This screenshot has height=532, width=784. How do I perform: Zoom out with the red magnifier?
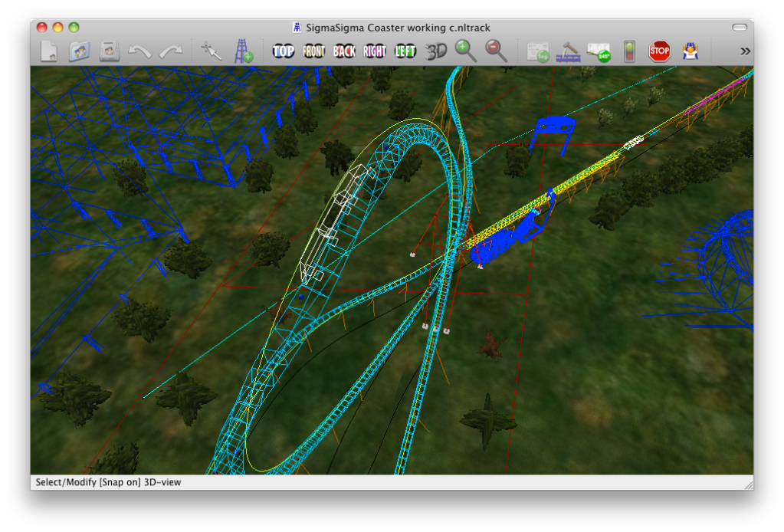(497, 51)
